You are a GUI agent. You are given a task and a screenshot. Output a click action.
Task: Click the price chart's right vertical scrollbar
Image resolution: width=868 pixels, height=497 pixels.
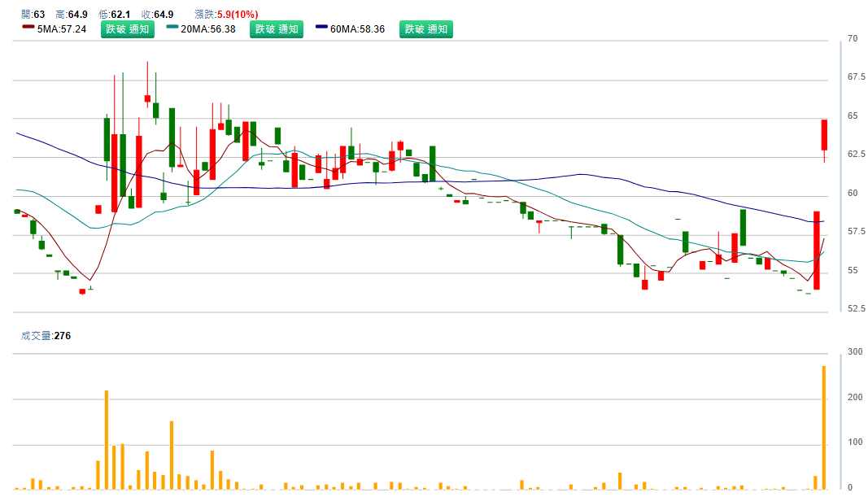tap(841, 175)
